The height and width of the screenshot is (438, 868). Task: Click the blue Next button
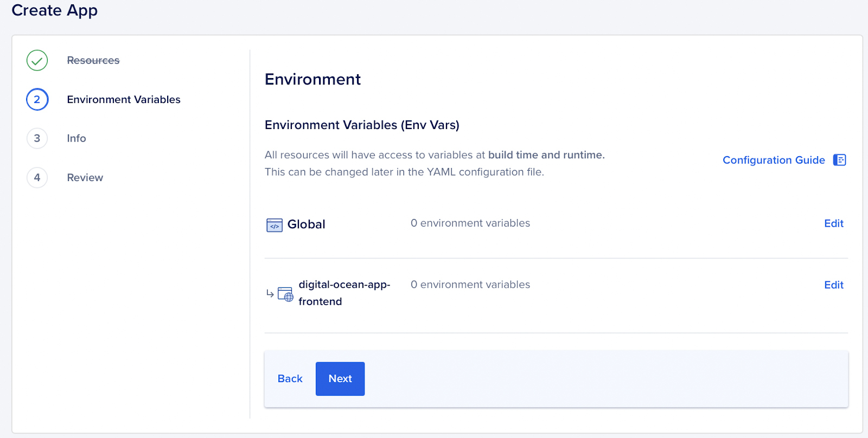pyautogui.click(x=340, y=378)
